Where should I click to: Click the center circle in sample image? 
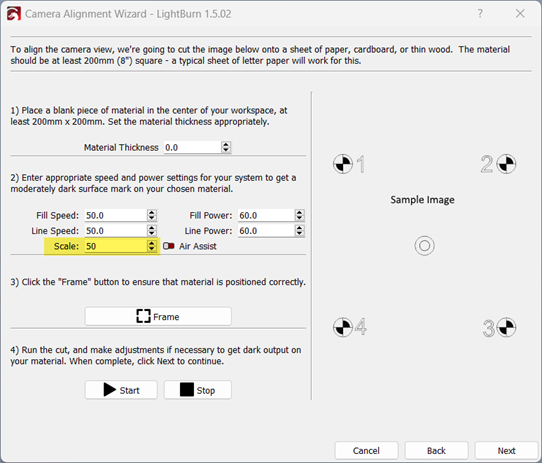click(424, 246)
